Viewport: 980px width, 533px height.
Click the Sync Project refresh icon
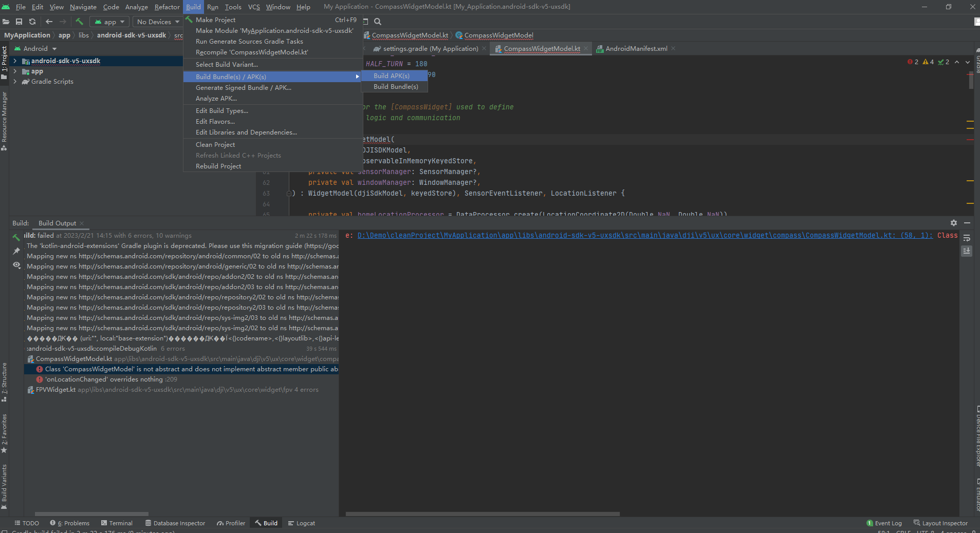pyautogui.click(x=32, y=22)
